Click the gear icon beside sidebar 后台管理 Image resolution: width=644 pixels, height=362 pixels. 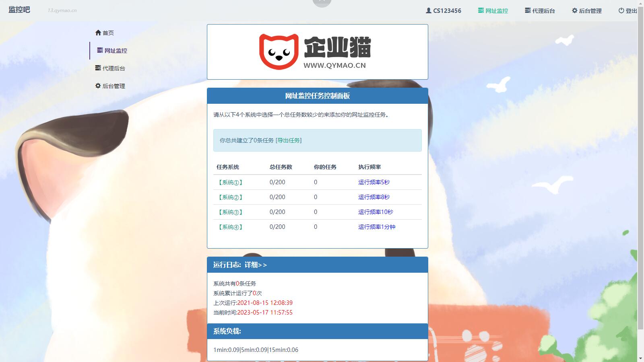pos(98,86)
